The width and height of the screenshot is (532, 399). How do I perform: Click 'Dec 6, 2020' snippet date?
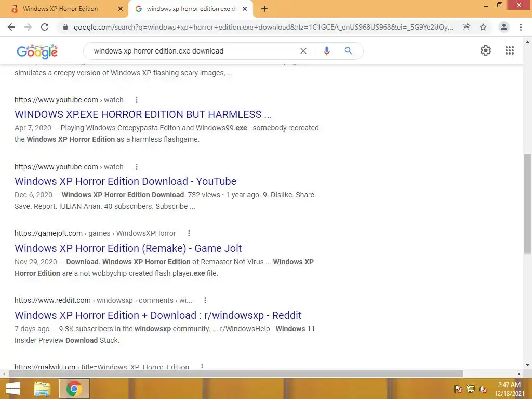(33, 195)
